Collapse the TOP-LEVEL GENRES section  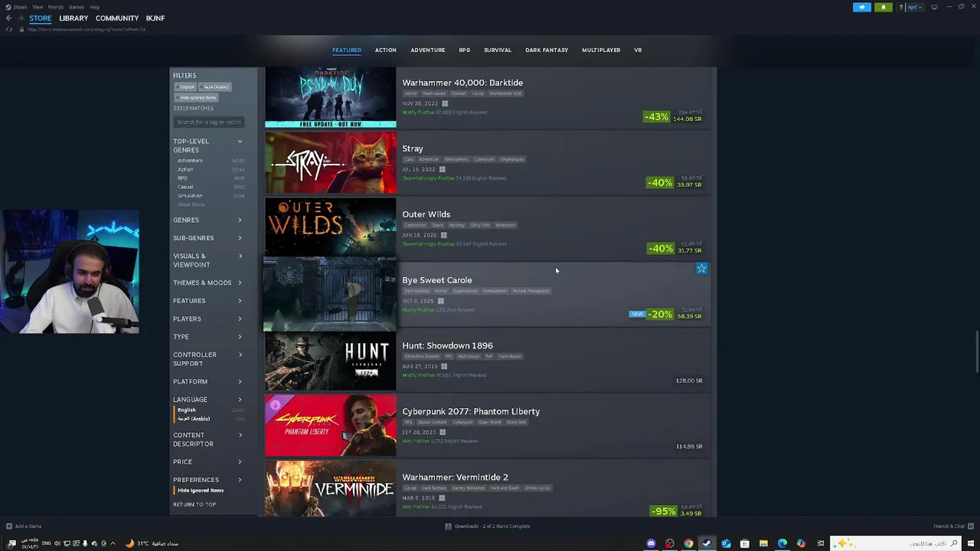click(x=240, y=141)
